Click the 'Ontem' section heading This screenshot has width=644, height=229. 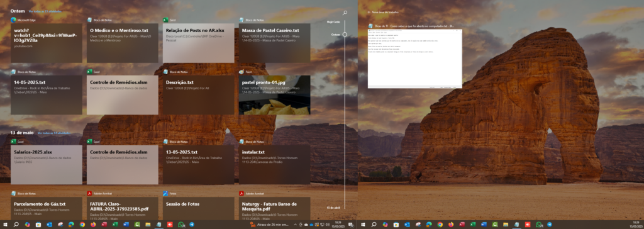pyautogui.click(x=18, y=11)
